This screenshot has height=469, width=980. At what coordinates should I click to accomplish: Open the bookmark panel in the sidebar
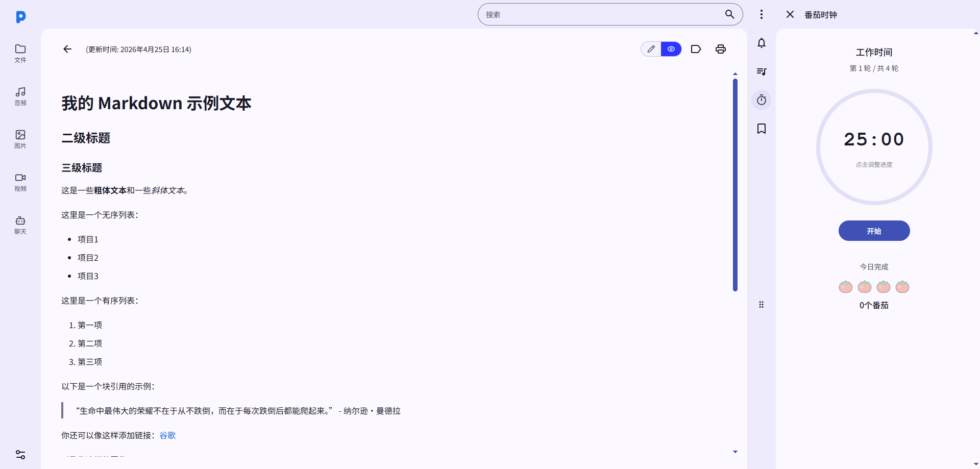point(762,129)
